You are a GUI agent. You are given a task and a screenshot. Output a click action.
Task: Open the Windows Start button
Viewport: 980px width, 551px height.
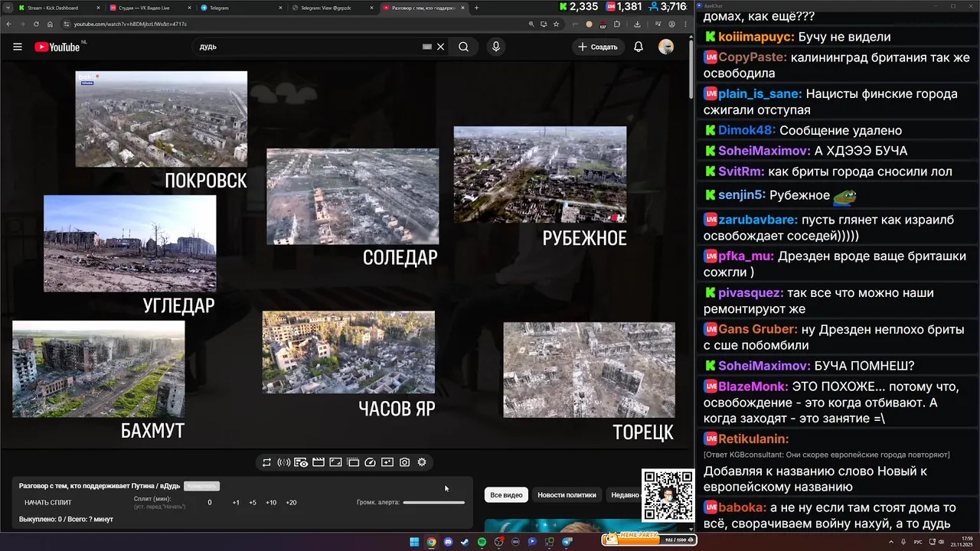click(x=414, y=542)
